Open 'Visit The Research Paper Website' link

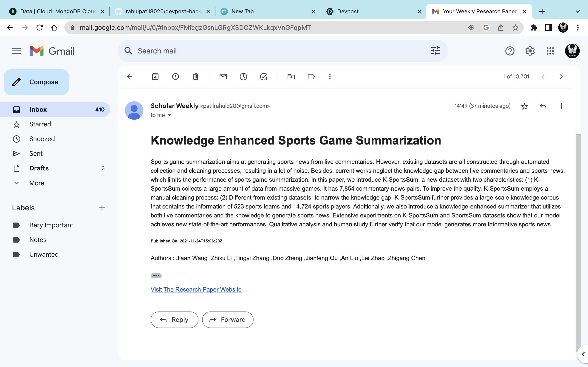(196, 289)
